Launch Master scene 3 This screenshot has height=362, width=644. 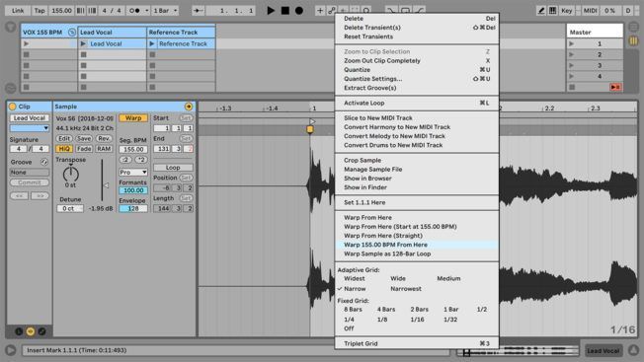coord(571,66)
